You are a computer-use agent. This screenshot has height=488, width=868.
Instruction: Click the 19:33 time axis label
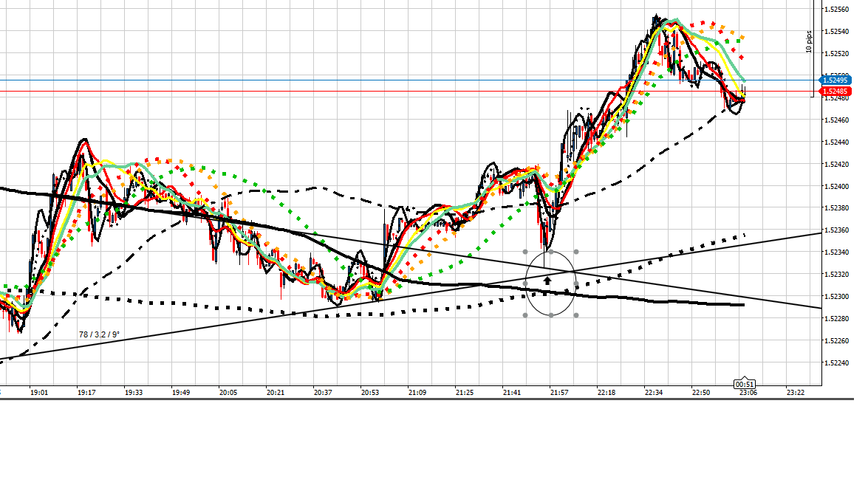coord(134,392)
